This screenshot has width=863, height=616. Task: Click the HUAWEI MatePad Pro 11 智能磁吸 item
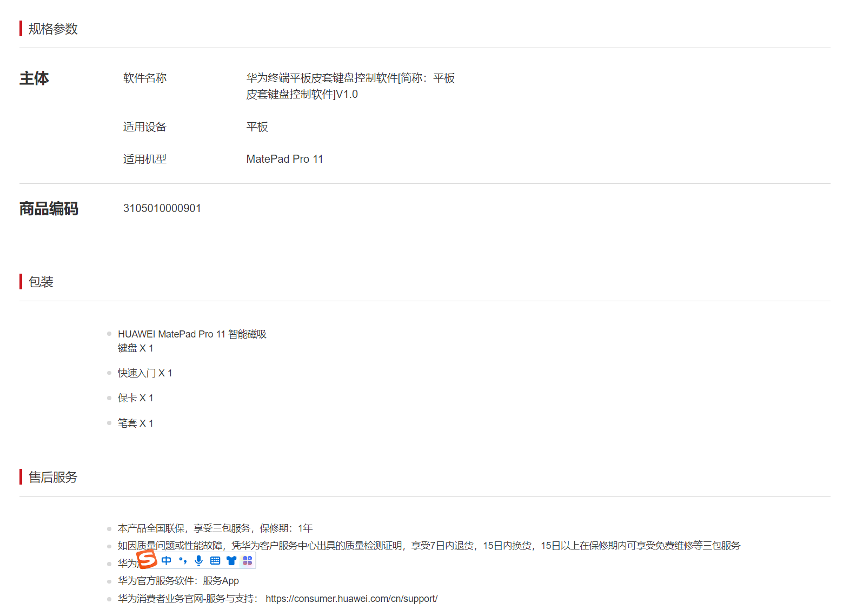click(x=192, y=341)
